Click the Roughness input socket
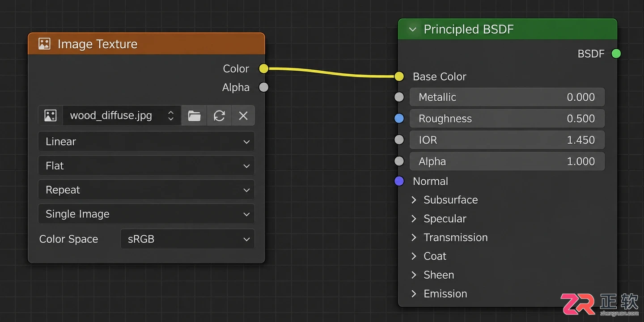 click(399, 119)
